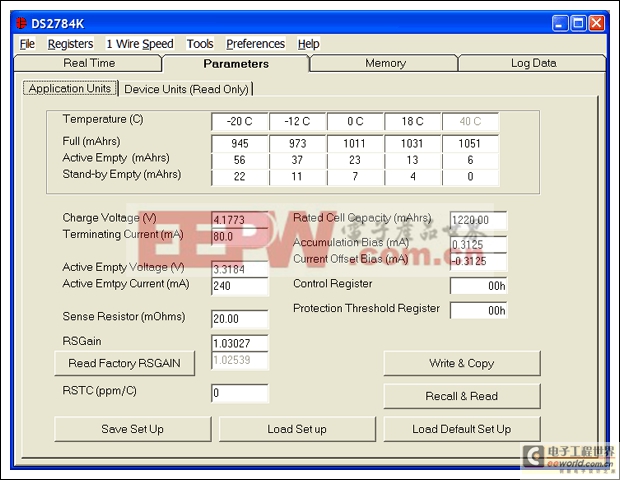Edit the Full value 945

coord(240,144)
